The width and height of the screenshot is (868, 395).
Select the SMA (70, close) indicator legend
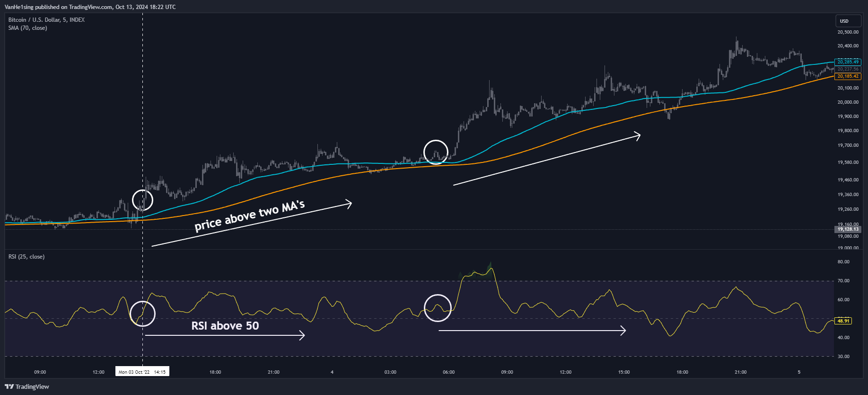tap(27, 28)
